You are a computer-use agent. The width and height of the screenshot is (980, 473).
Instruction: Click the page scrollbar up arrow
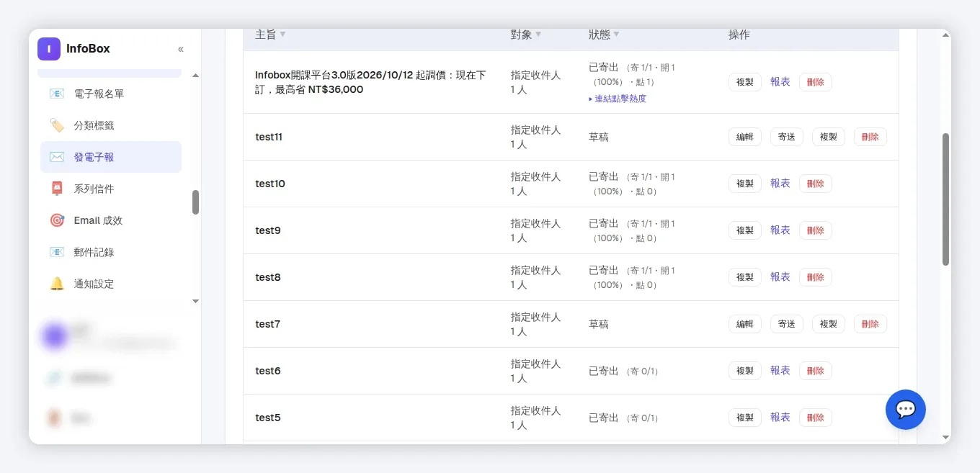[945, 35]
